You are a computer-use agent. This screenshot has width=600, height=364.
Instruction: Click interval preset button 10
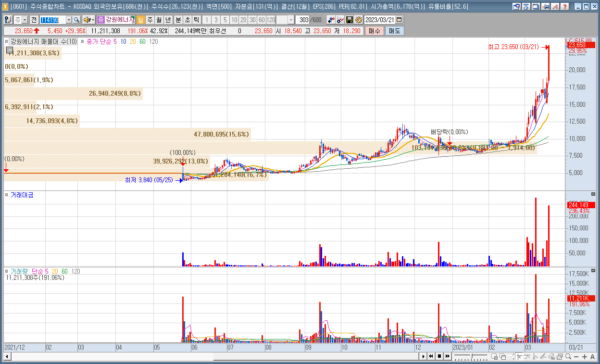tap(234, 20)
